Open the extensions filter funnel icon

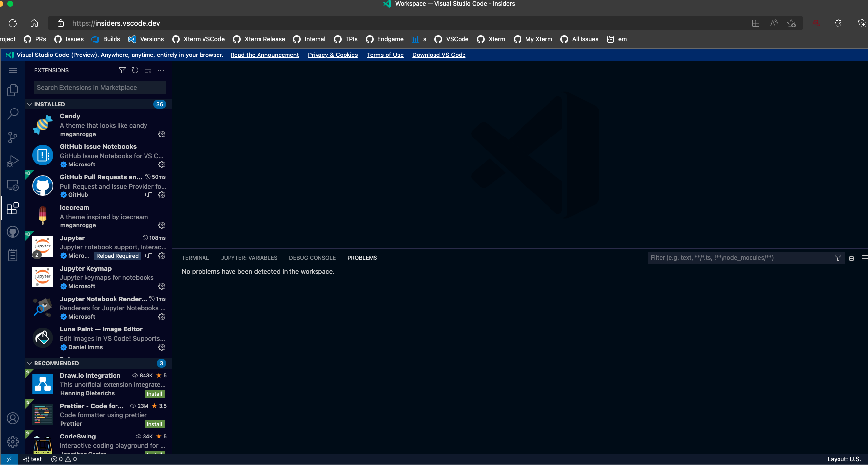pyautogui.click(x=122, y=70)
